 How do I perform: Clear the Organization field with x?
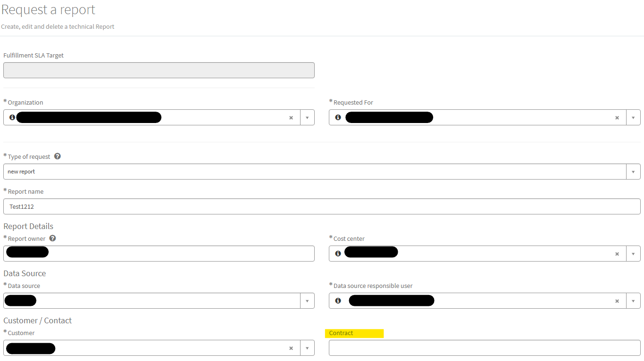pos(291,118)
